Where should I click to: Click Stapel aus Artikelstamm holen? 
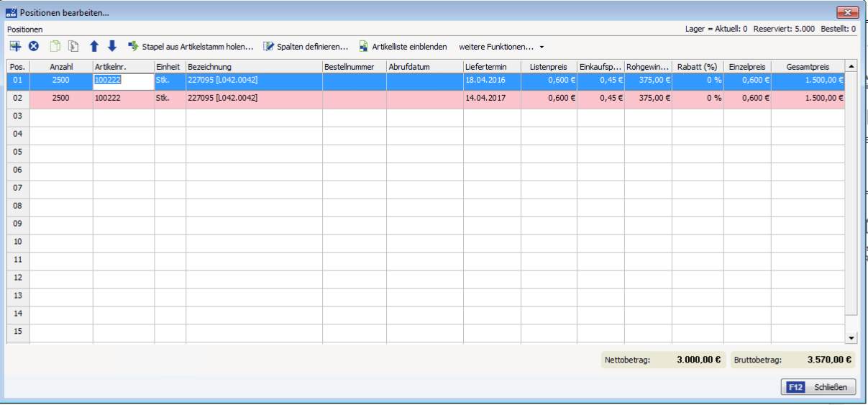(x=191, y=46)
